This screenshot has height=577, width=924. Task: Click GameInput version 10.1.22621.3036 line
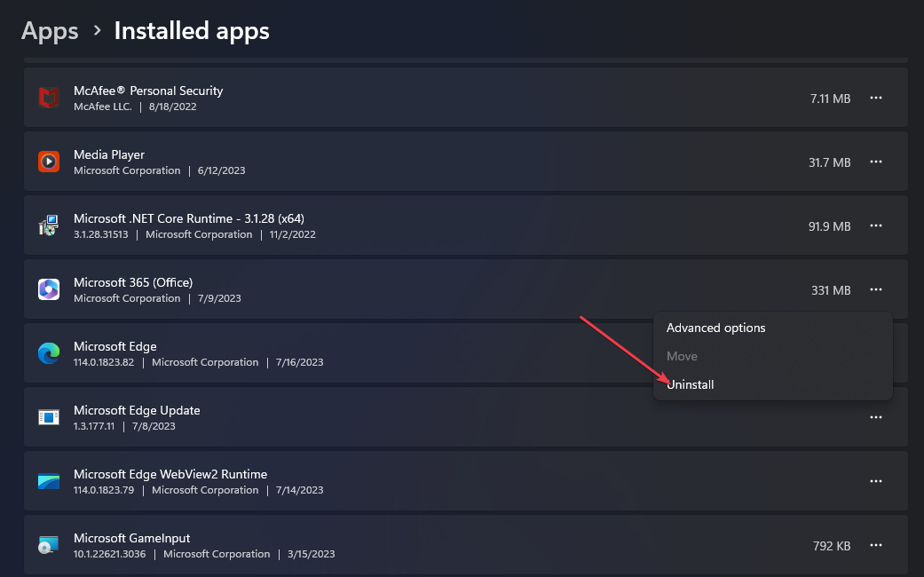pos(204,554)
